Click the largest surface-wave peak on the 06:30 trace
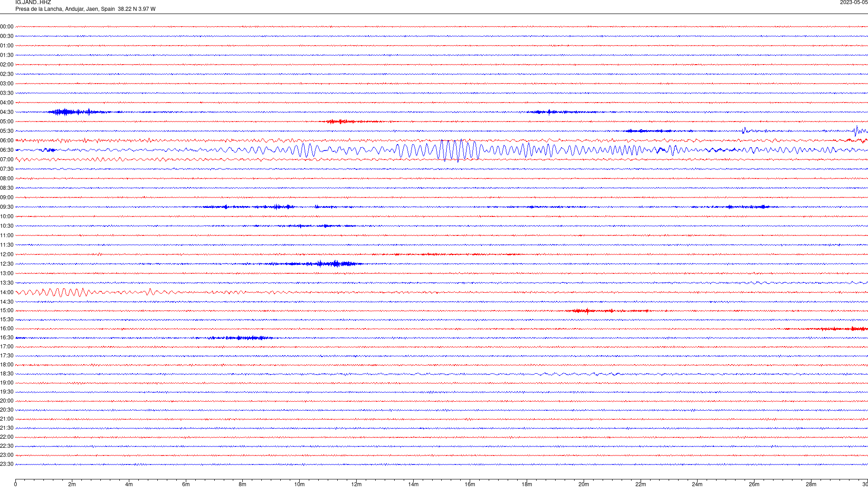 point(458,150)
